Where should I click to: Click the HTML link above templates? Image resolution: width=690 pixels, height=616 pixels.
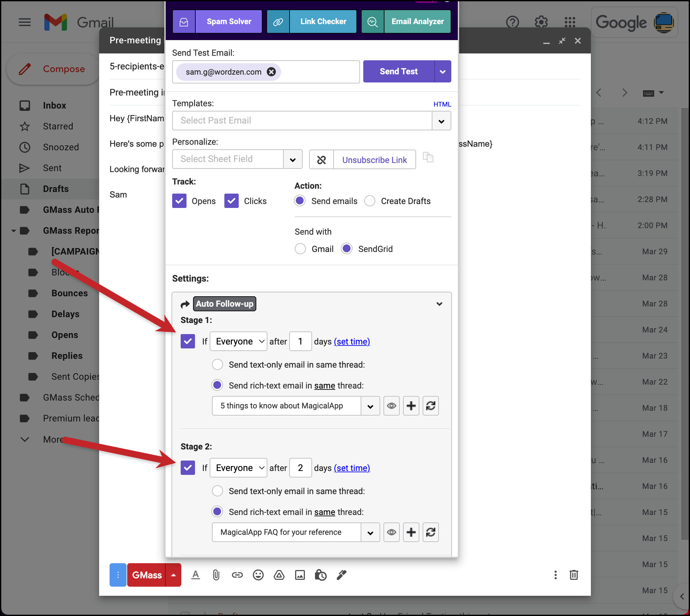(442, 104)
